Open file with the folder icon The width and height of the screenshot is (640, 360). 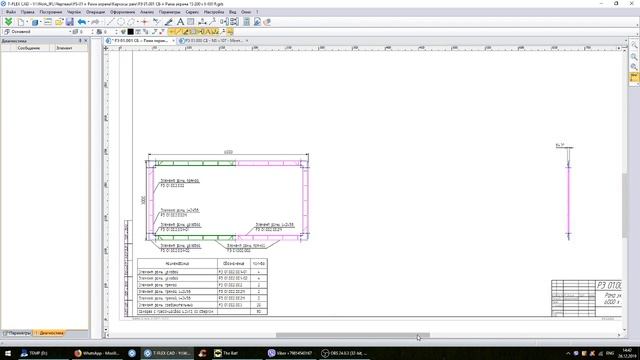(59, 22)
